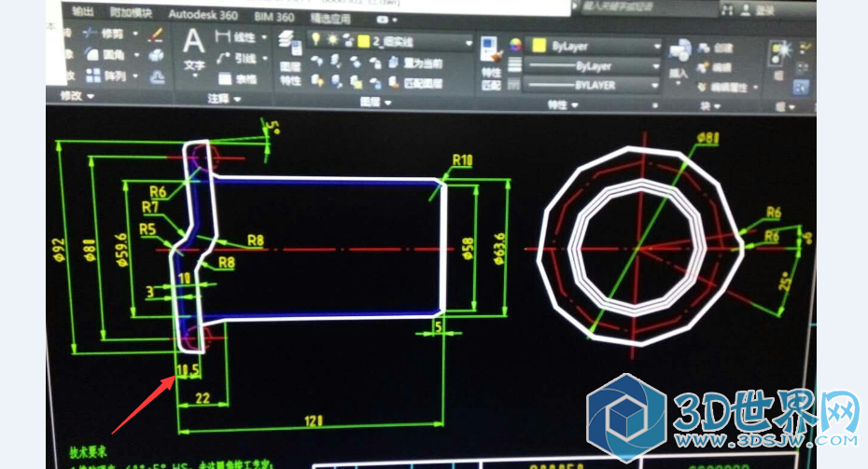
Task: Open the dropdown arrow next to Linear (线性)
Action: point(264,37)
